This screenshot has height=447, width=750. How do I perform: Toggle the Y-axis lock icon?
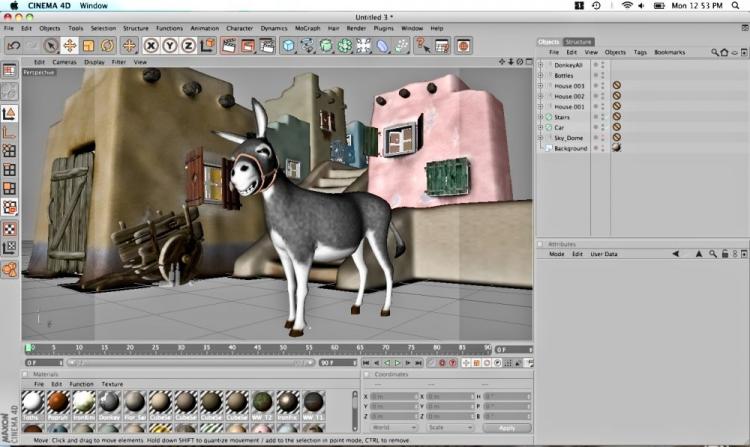(x=170, y=46)
